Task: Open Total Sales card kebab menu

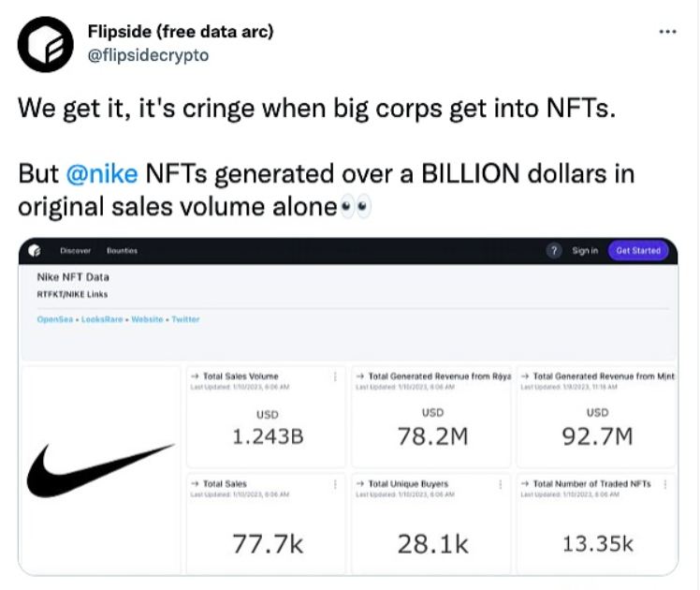Action: pos(335,484)
